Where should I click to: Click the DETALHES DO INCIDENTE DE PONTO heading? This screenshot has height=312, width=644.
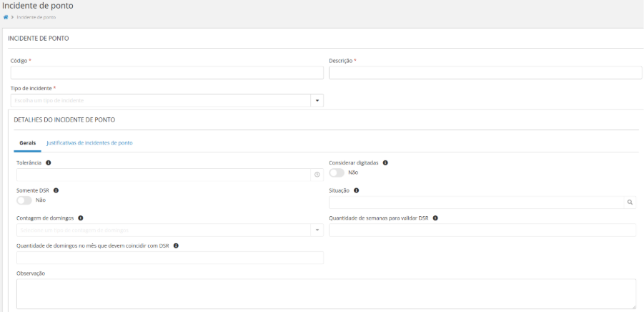click(64, 120)
